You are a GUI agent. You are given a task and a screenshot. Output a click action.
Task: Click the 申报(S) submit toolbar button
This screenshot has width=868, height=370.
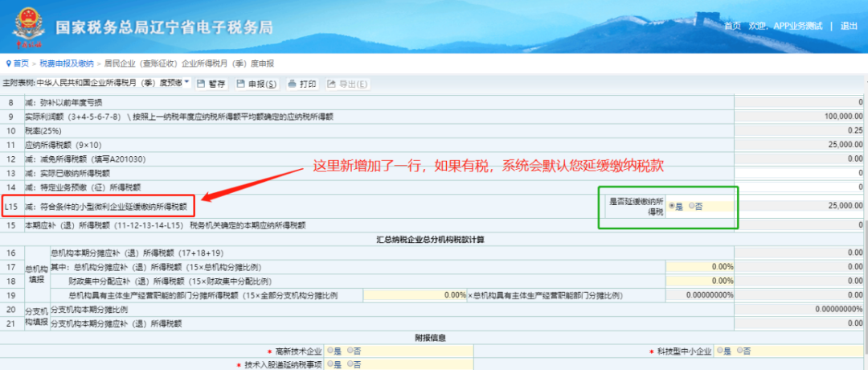click(x=256, y=84)
